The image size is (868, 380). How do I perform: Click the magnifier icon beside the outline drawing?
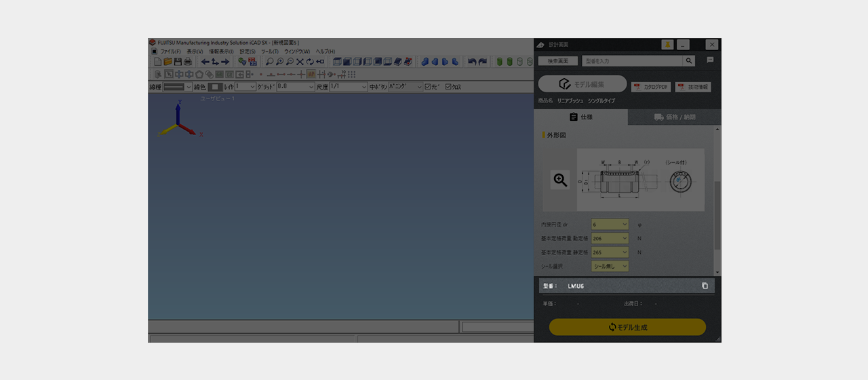[560, 180]
